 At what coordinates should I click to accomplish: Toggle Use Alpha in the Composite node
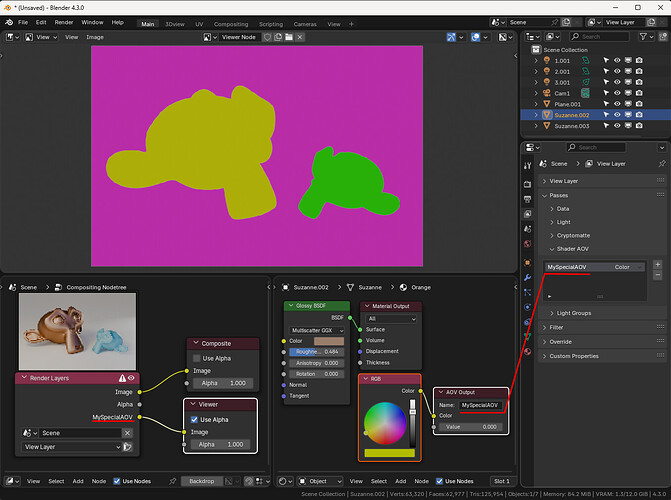196,358
